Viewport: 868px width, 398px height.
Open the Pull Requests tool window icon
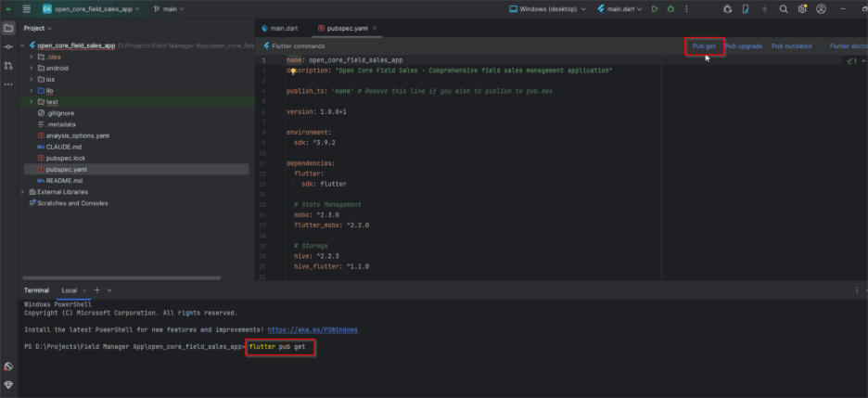click(x=8, y=66)
